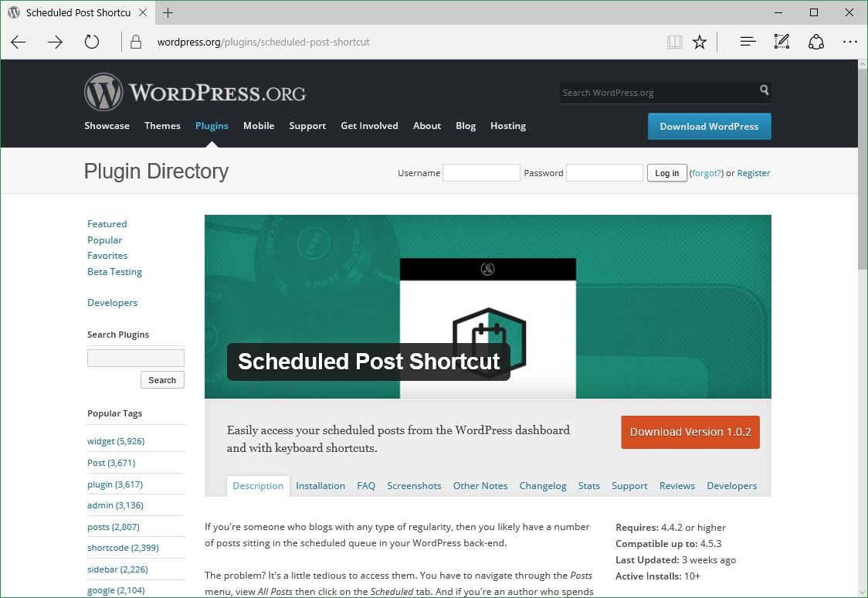The image size is (868, 598).
Task: Focus the Username input field
Action: pyautogui.click(x=481, y=173)
